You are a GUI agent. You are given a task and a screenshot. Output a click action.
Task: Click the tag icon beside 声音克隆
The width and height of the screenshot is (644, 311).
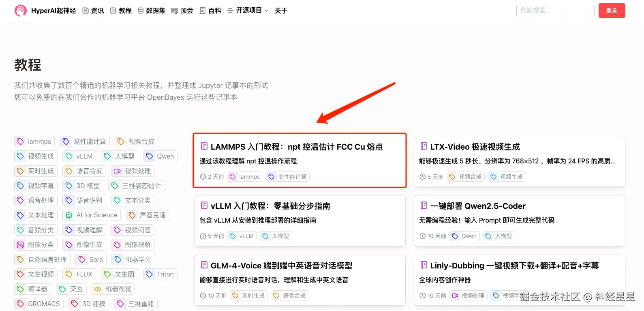point(132,215)
